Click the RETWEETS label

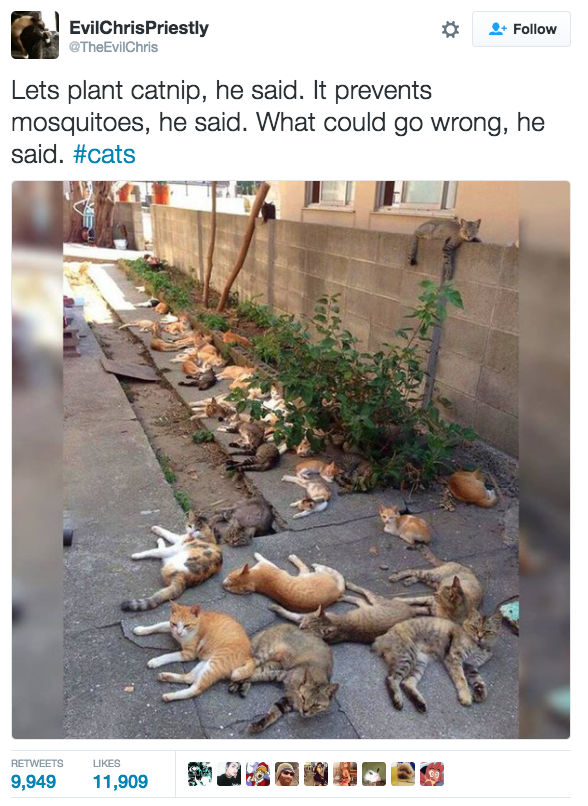coord(37,763)
